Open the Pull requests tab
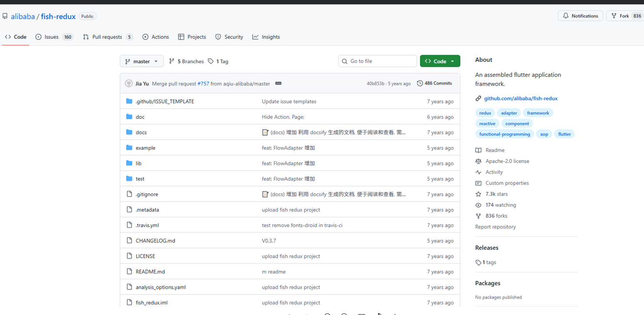The image size is (644, 315). (x=108, y=37)
